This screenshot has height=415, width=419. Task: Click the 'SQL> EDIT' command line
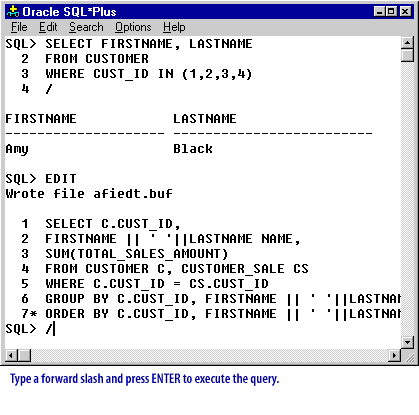41,179
